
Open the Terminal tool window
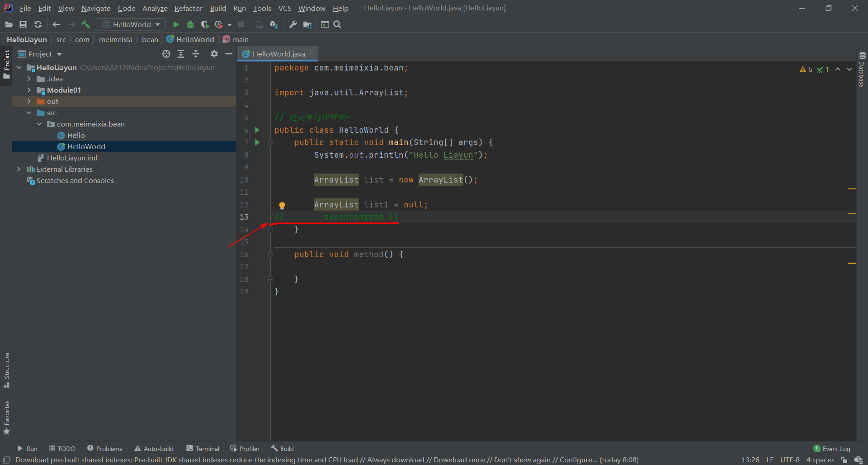point(203,448)
